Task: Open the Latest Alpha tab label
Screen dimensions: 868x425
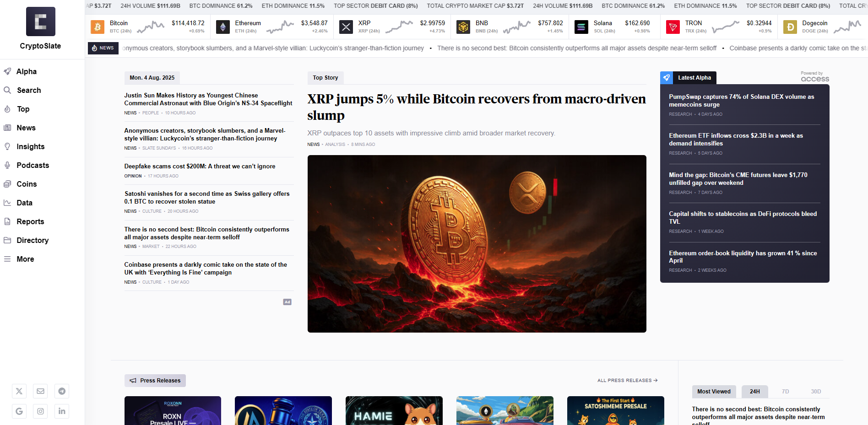Action: pyautogui.click(x=694, y=78)
